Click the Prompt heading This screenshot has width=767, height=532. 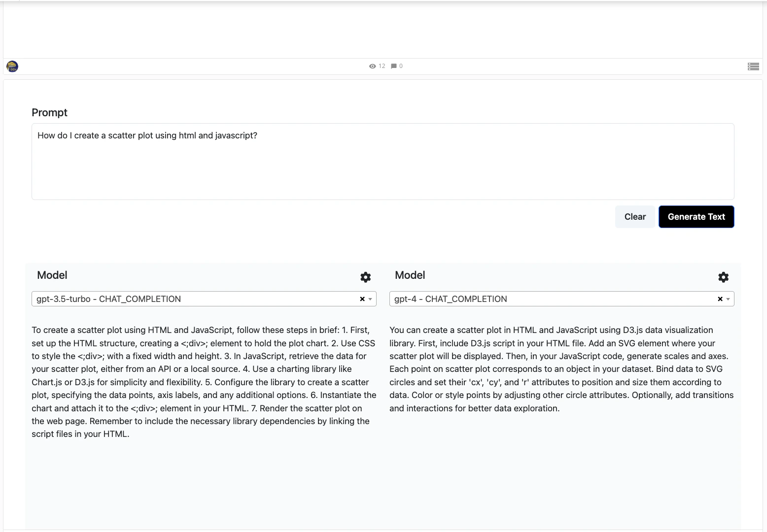coord(49,112)
